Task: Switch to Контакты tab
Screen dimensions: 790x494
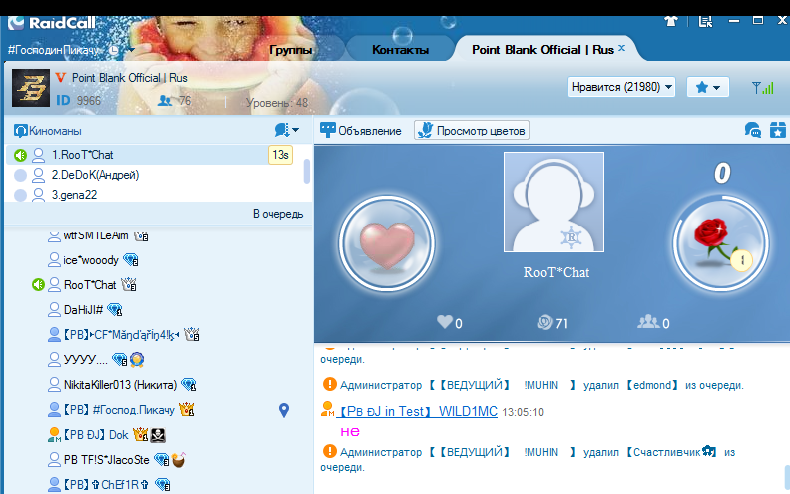Action: (400, 49)
